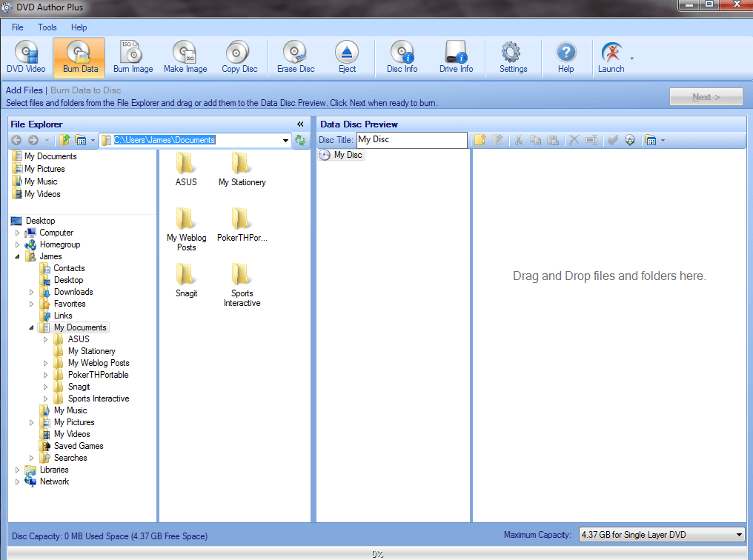The image size is (753, 560).
Task: Collapse the My Documents tree node
Action: click(x=31, y=327)
